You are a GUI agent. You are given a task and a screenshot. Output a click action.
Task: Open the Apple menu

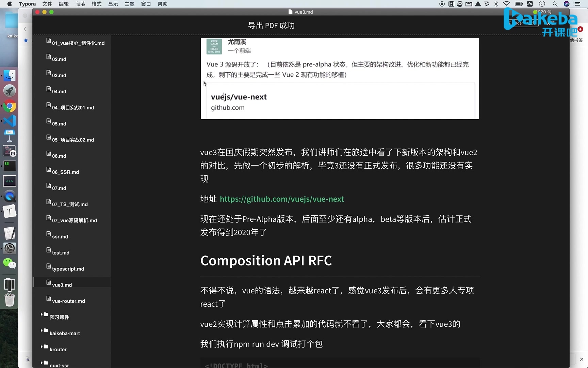pos(9,4)
